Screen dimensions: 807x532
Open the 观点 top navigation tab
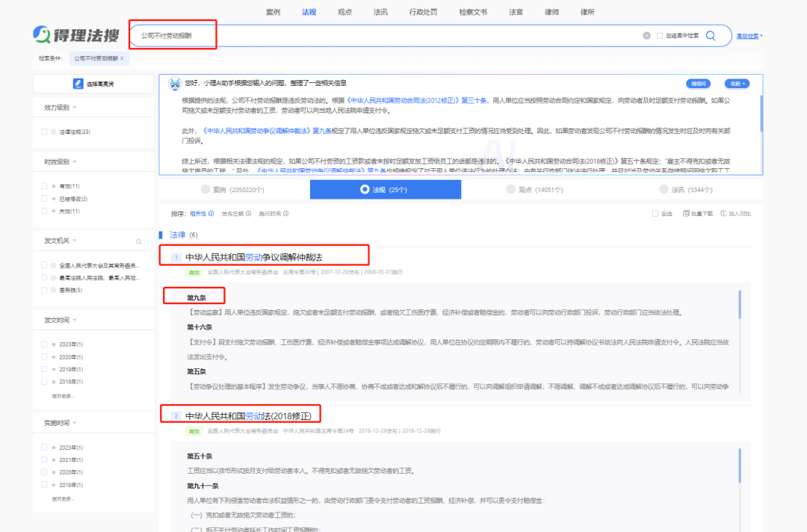click(x=344, y=12)
